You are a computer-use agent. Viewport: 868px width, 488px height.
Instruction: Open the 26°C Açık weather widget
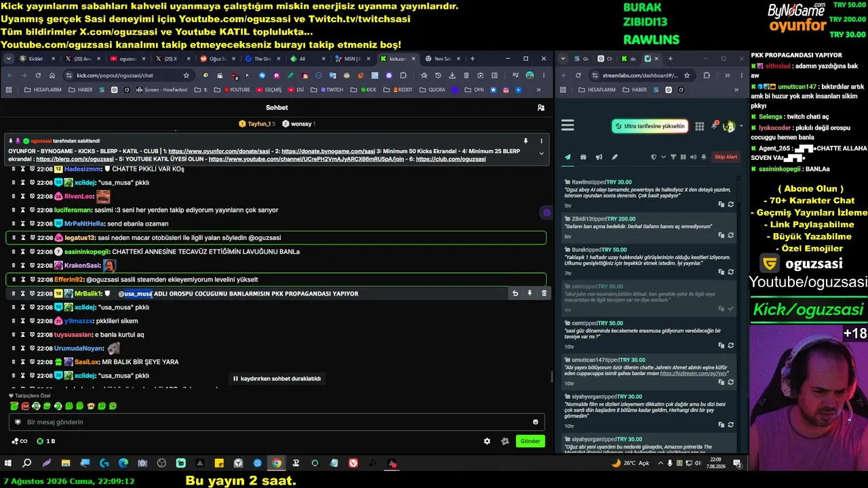(x=631, y=464)
